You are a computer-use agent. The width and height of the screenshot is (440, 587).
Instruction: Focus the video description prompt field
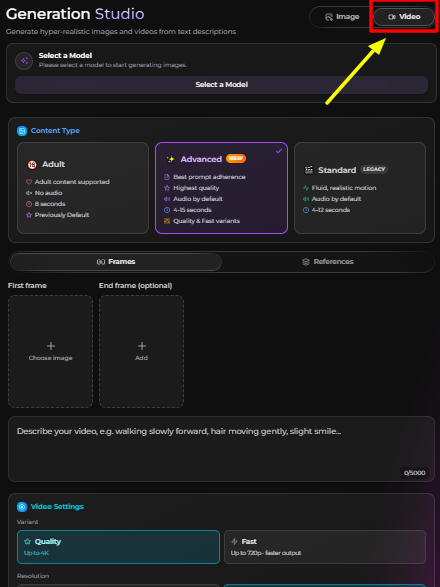(221, 449)
